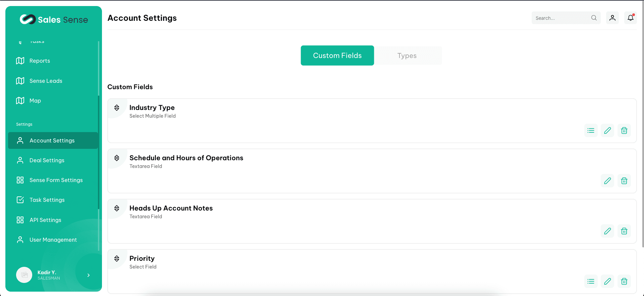Viewport: 644px width, 296px height.
Task: Delete the Priority custom field
Action: 624,281
